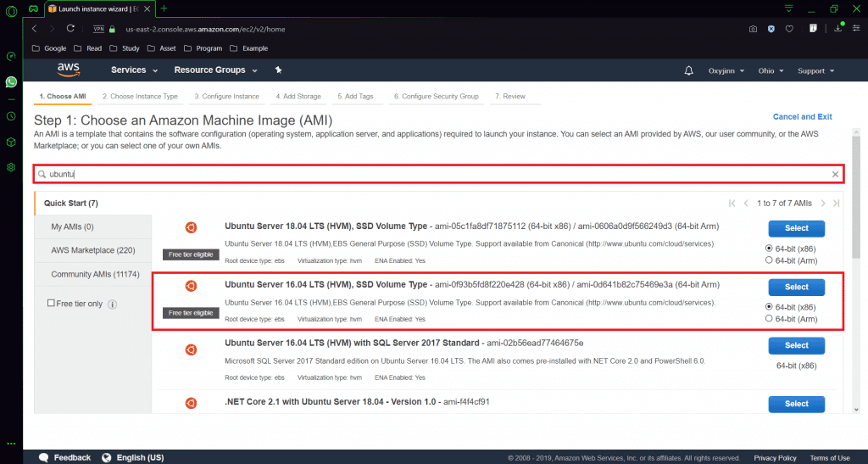This screenshot has height=464, width=868.
Task: Click the sidebar three-dots setup button
Action: [11, 444]
